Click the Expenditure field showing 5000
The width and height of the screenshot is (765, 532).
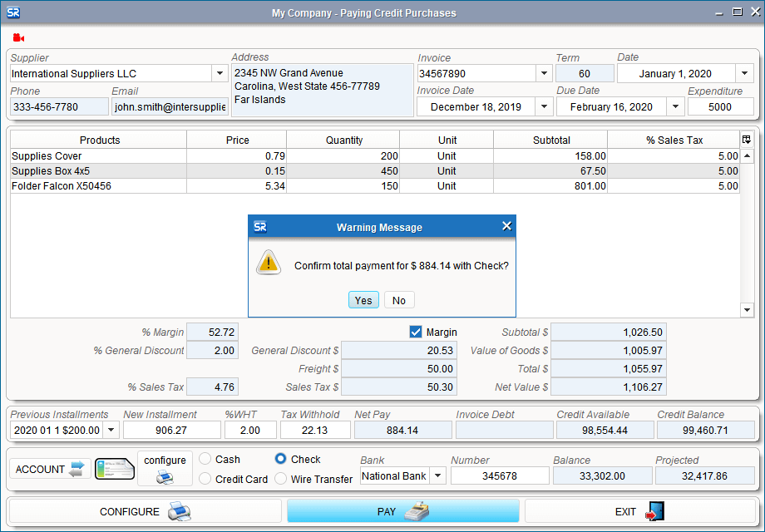point(721,106)
